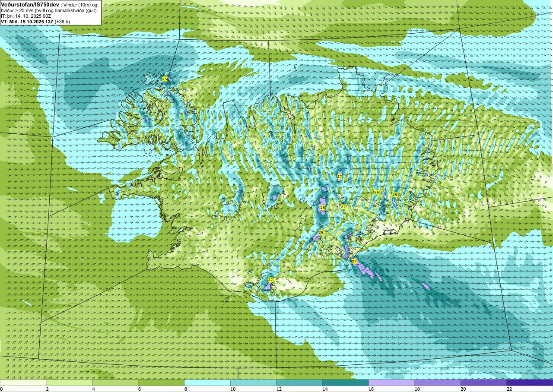This screenshot has height=392, width=553.
Task: Select the 4–6 m/s green legend swatch
Action: (115, 383)
